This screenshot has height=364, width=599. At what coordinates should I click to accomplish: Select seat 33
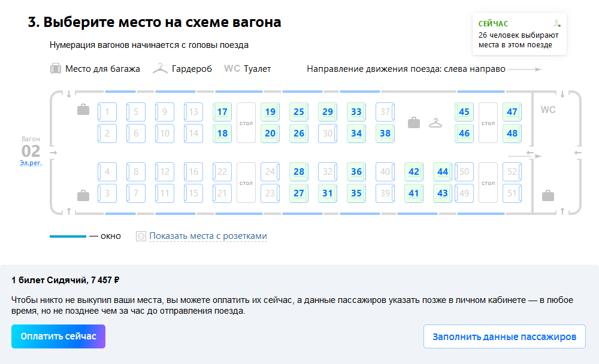point(356,112)
